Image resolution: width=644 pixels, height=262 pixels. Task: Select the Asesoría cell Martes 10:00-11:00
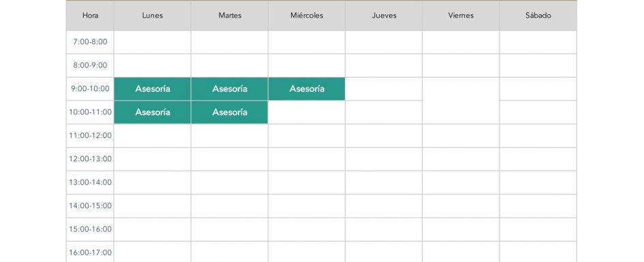tap(230, 112)
